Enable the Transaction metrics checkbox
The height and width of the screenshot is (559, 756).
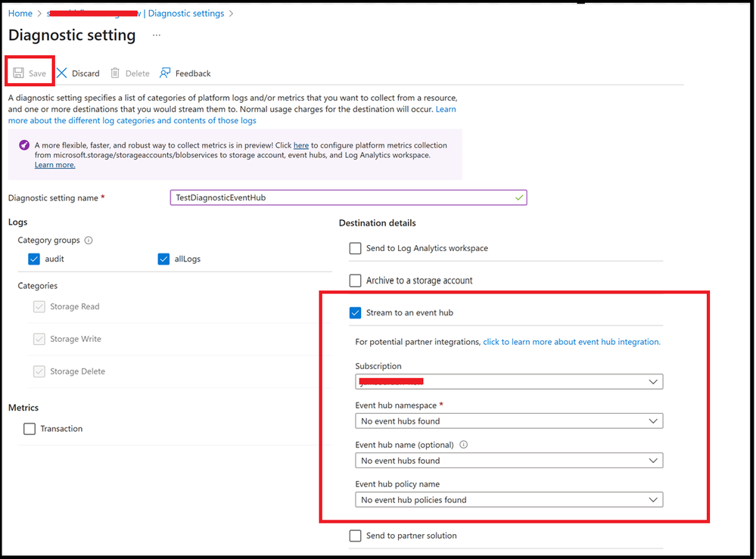pyautogui.click(x=30, y=428)
